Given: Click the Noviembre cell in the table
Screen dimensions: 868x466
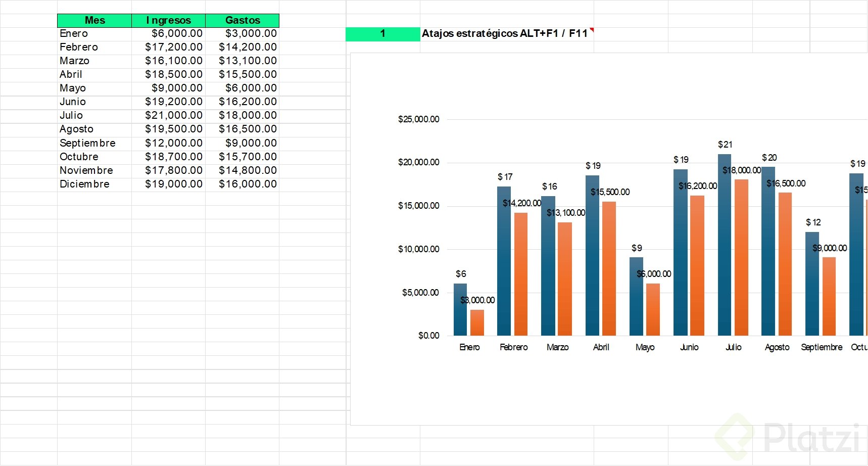Looking at the screenshot, I should point(94,171).
